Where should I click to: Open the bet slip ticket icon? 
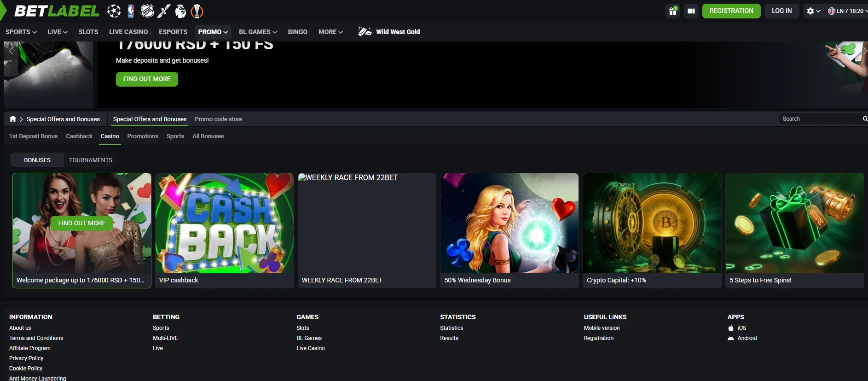[691, 11]
